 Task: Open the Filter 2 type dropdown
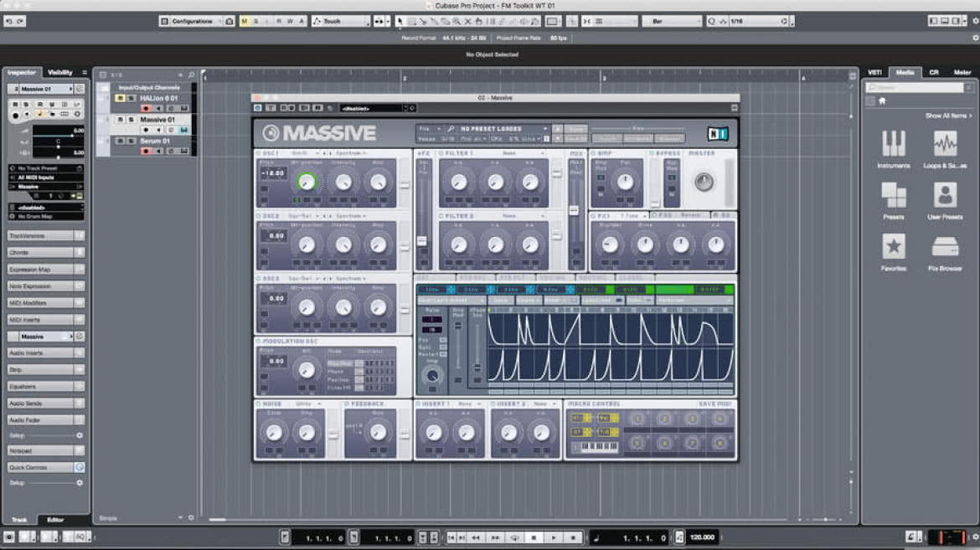pyautogui.click(x=522, y=216)
